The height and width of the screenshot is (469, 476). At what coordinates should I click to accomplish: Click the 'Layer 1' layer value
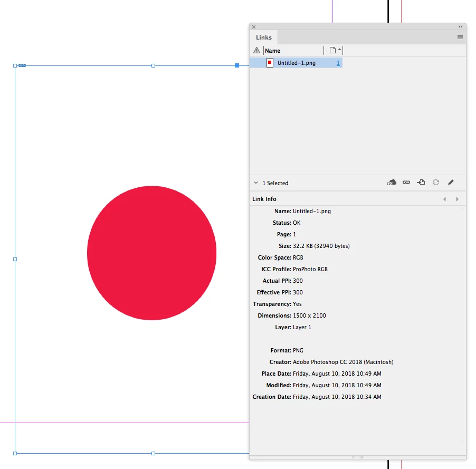click(302, 327)
